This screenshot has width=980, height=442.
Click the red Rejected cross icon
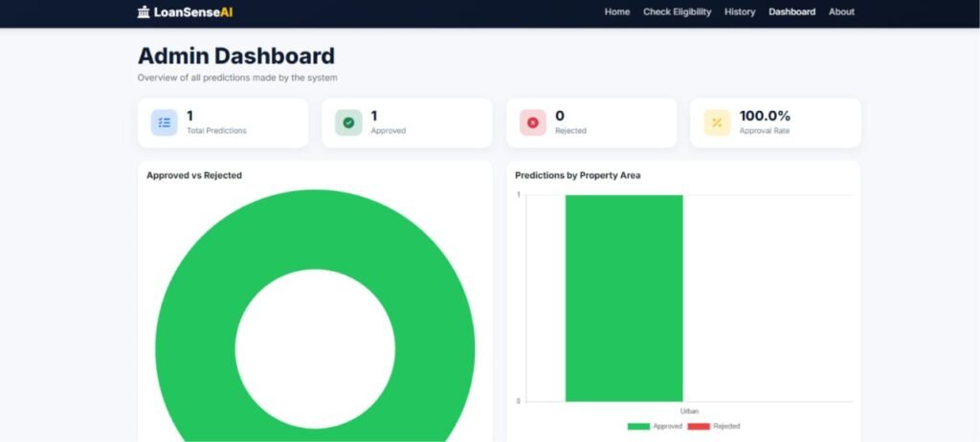pyautogui.click(x=532, y=122)
